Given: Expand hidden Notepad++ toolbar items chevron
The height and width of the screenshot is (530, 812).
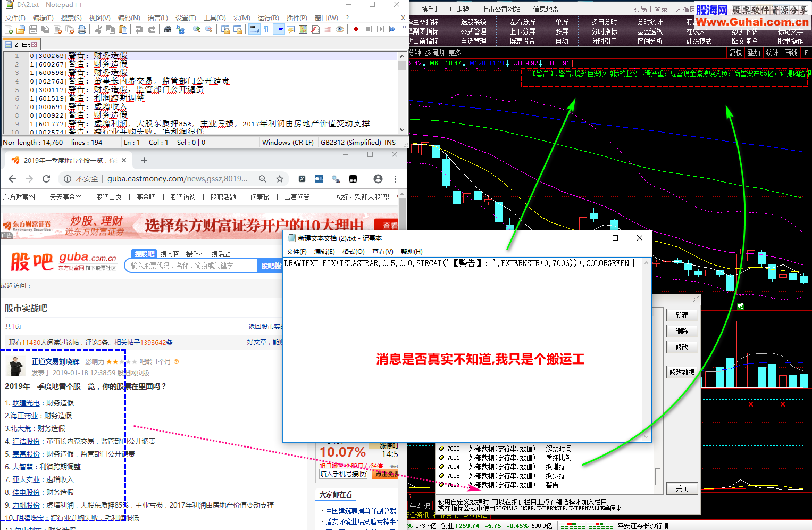Looking at the screenshot, I should point(404,27).
